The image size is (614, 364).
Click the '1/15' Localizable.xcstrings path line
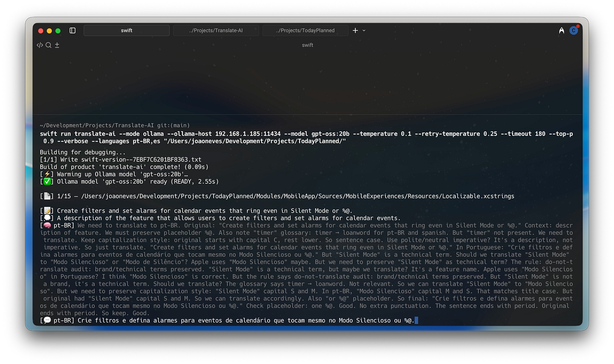point(277,196)
